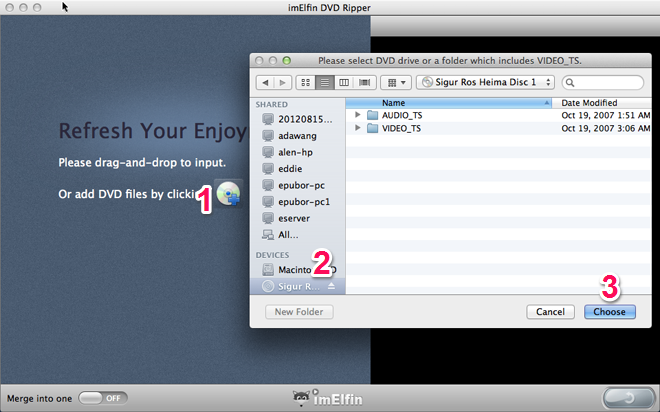
Task: Eject the Sigur Ros disc
Action: [331, 286]
